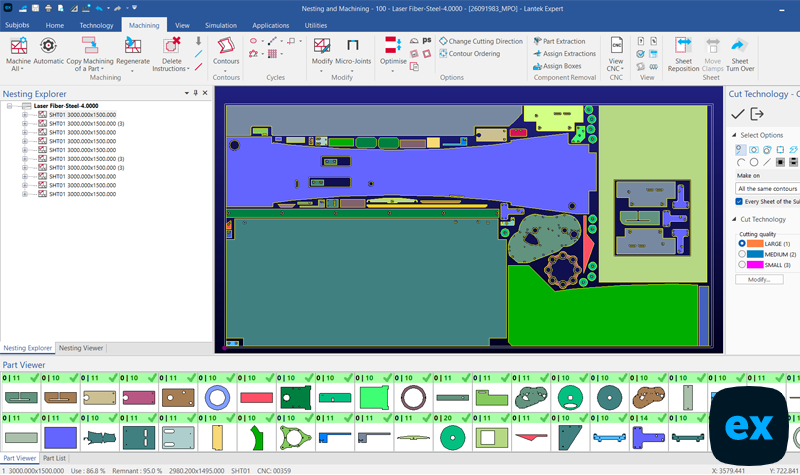
Task: Click the blue MEDIUM color swatch
Action: [x=755, y=254]
